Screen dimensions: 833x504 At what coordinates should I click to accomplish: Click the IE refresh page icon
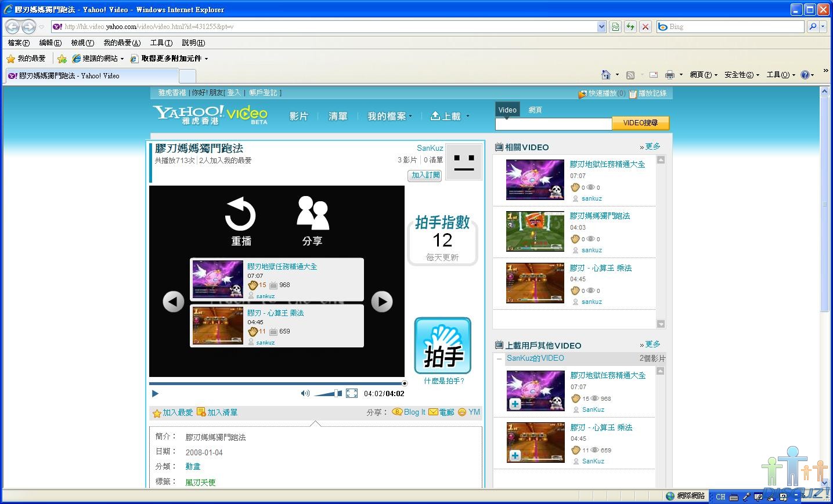(x=630, y=27)
